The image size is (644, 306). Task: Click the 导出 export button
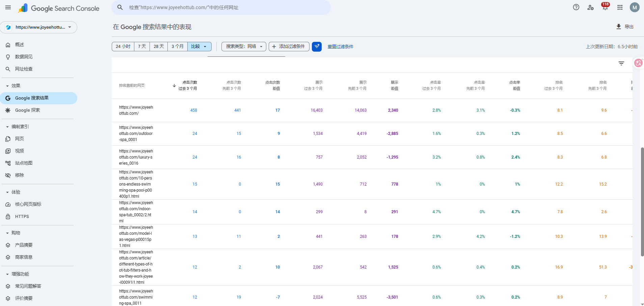[x=625, y=27]
